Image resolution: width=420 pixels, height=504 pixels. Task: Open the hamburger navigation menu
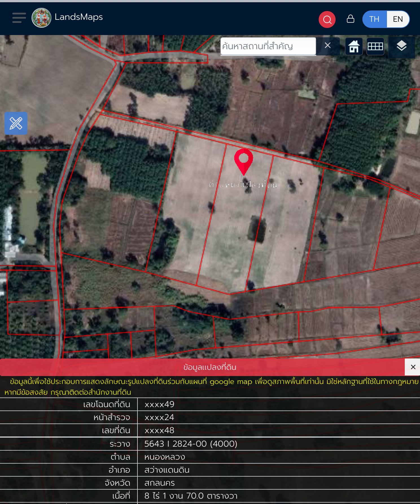[19, 18]
